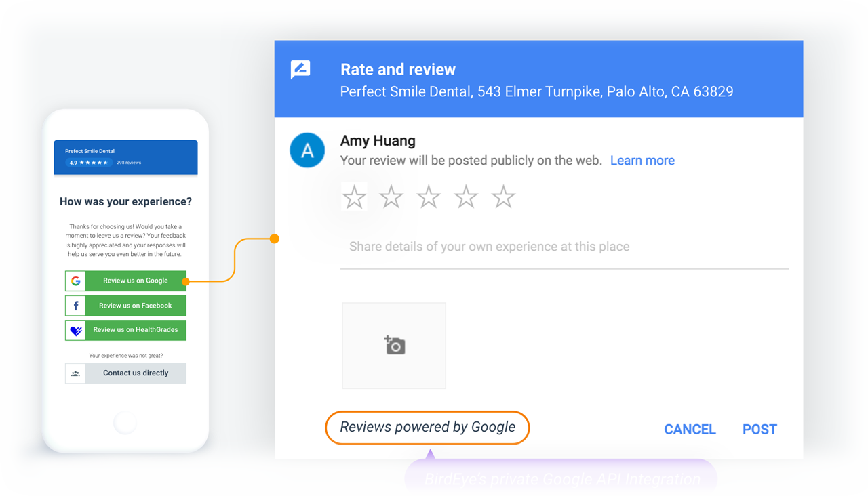Viewport: 868px width, 496px height.
Task: Click the 298 reviews text on phone
Action: click(x=129, y=163)
